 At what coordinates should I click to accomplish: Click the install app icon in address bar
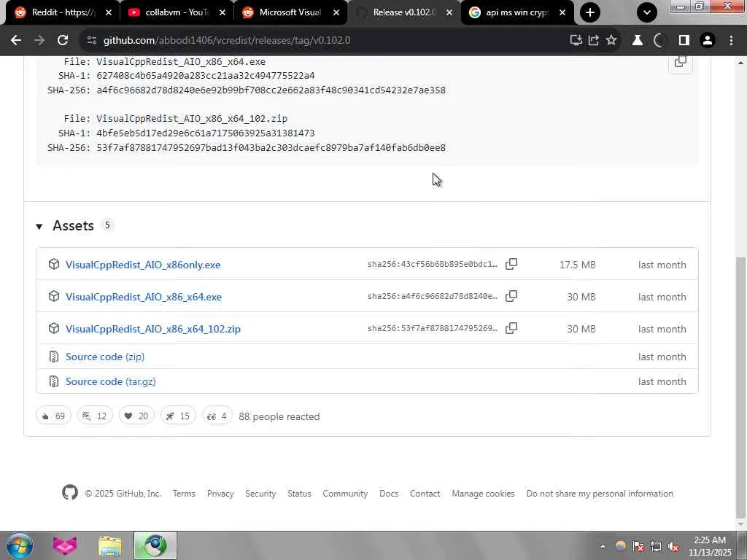point(576,41)
